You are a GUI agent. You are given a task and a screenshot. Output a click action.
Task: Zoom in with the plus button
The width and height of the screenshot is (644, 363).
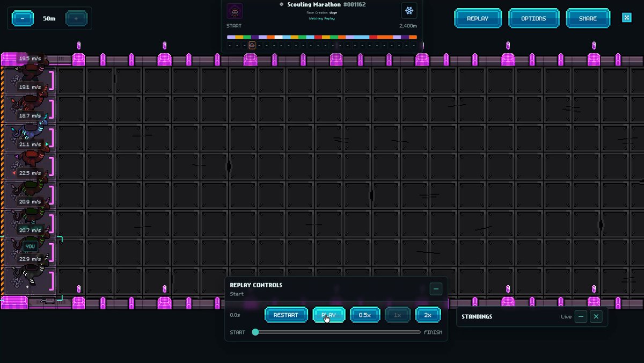[x=76, y=18]
